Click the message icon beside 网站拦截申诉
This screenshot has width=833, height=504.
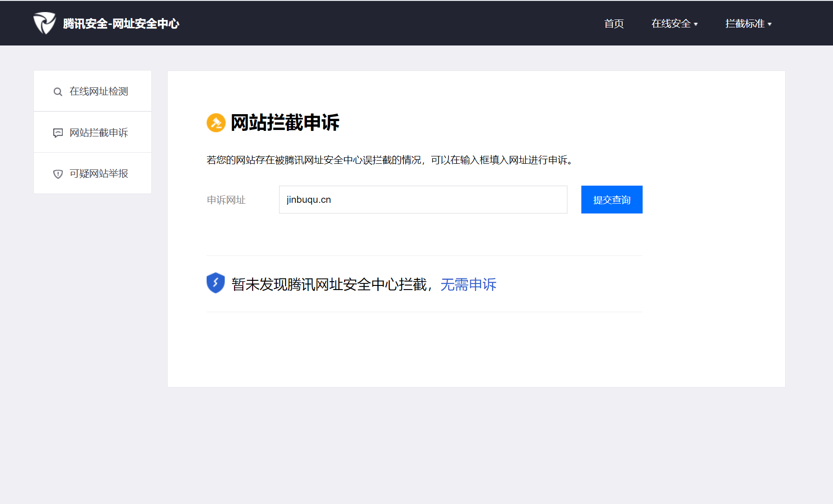click(x=58, y=133)
